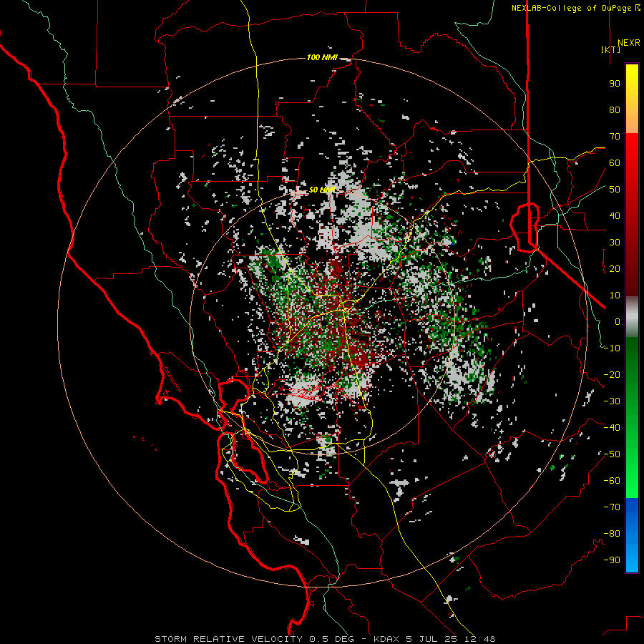The height and width of the screenshot is (644, 644).
Task: Click the 12:48 timestamp in the footer
Action: pos(479,639)
